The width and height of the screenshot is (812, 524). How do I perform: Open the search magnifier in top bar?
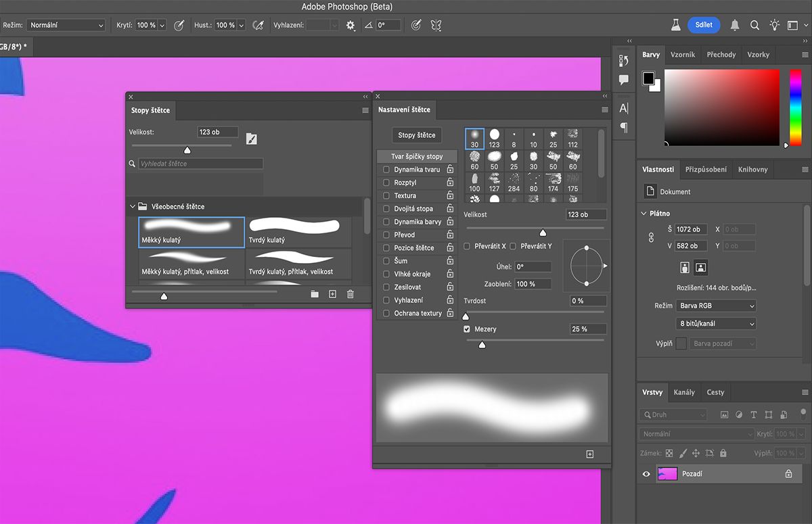[x=754, y=25]
